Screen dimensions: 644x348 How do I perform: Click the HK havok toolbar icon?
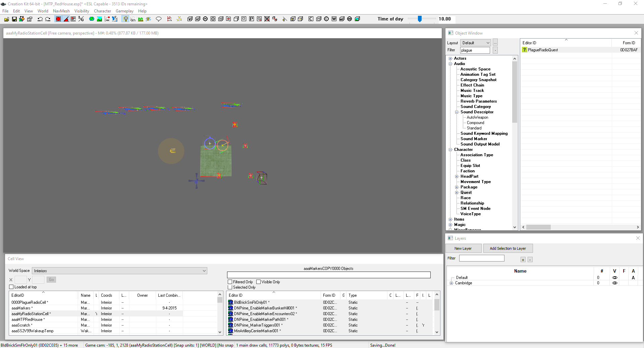click(107, 19)
